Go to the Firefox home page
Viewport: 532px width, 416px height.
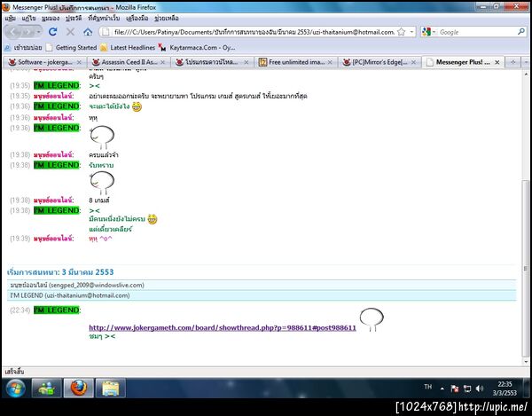[88, 32]
